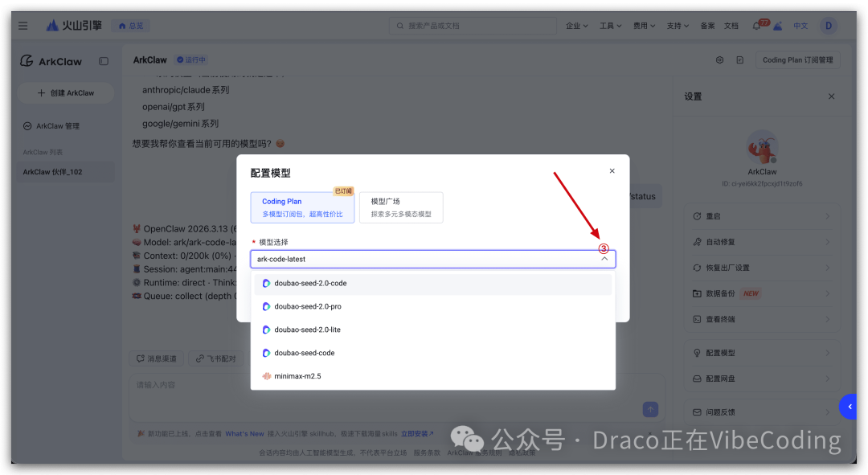The height and width of the screenshot is (475, 868).
Task: Click the document icon beside the settings gear
Action: [739, 59]
